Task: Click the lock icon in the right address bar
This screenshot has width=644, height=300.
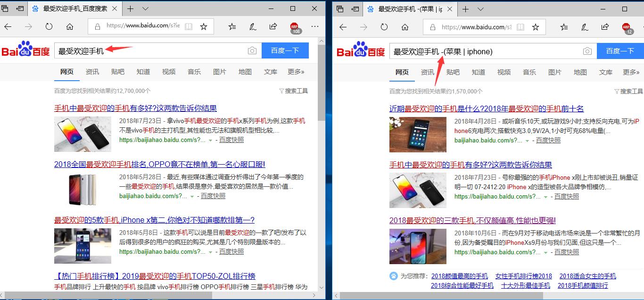Action: click(433, 27)
